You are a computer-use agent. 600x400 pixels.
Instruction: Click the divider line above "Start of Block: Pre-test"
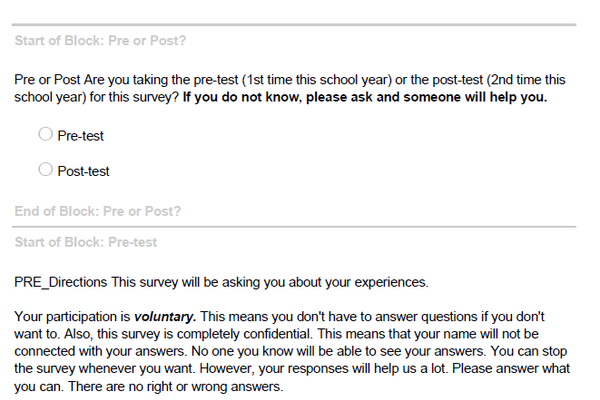[300, 227]
